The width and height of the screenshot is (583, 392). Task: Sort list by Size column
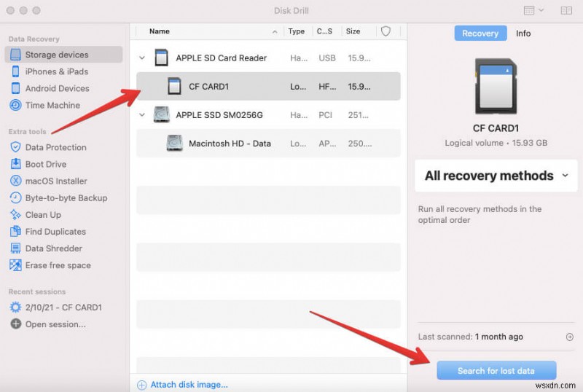click(x=353, y=31)
